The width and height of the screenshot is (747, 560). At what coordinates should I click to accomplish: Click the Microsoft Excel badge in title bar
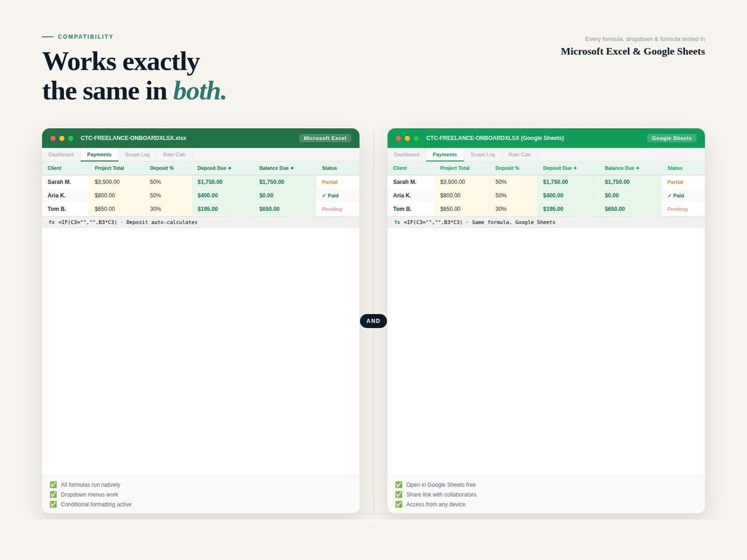pos(325,138)
